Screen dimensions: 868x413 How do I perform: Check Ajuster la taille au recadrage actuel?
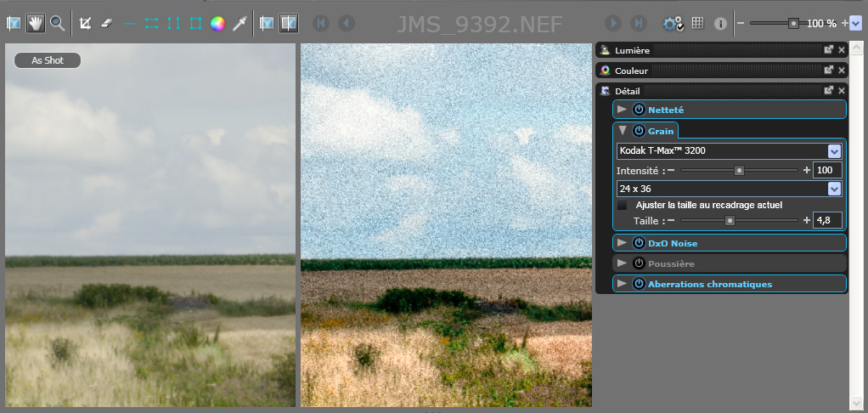[623, 205]
